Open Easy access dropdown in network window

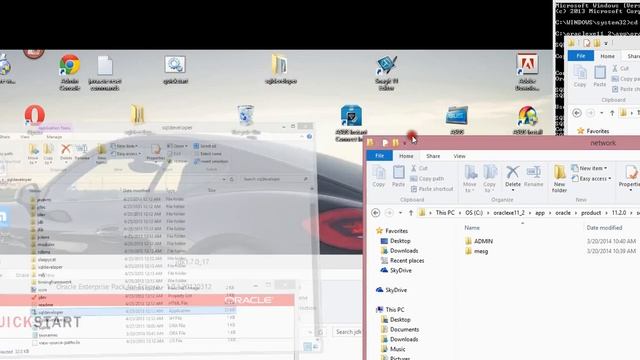[x=591, y=178]
